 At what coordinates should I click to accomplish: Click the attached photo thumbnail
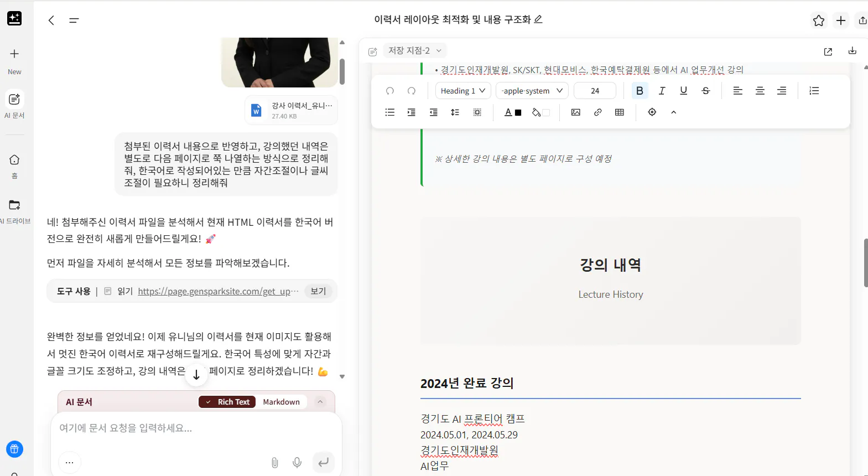point(279,62)
